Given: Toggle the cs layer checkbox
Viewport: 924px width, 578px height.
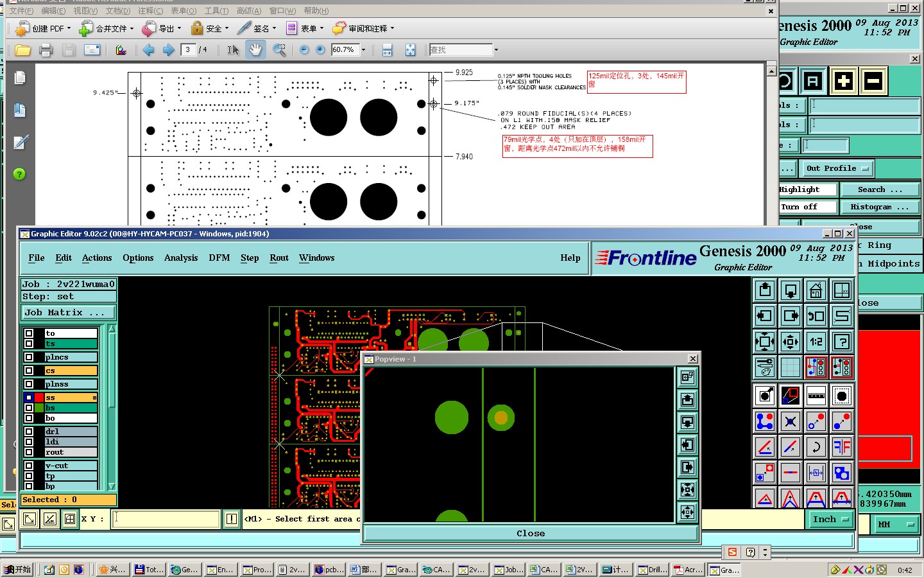Looking at the screenshot, I should (29, 371).
